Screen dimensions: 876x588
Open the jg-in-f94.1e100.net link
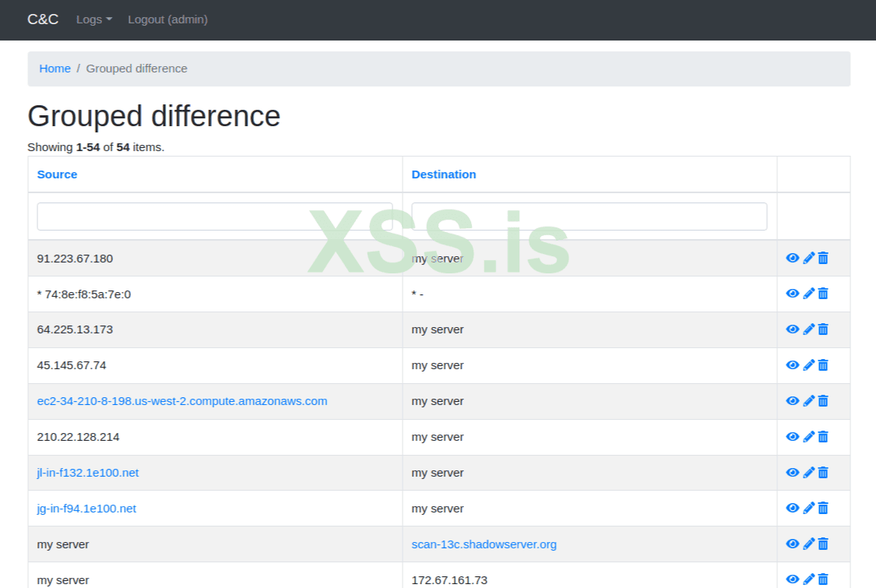click(x=86, y=509)
